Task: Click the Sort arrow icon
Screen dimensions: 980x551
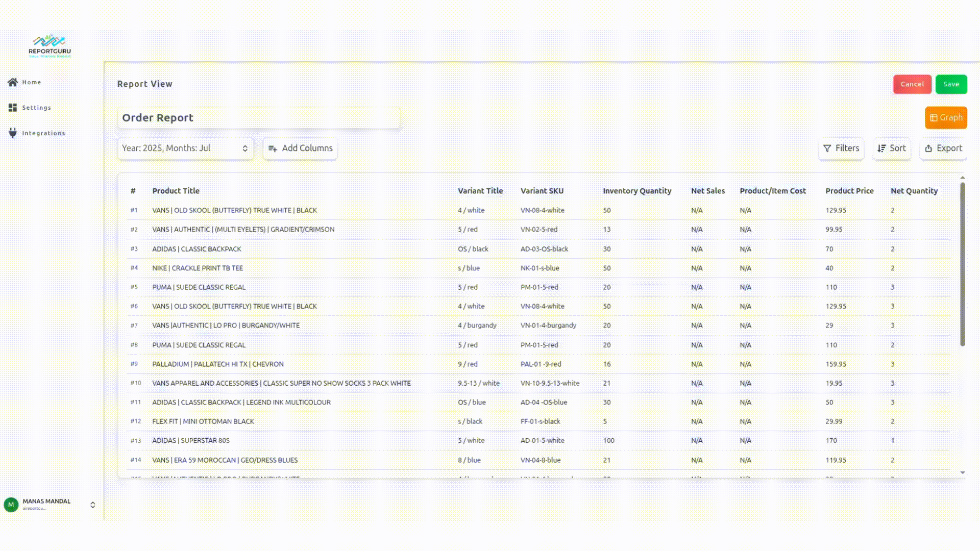Action: [x=881, y=148]
